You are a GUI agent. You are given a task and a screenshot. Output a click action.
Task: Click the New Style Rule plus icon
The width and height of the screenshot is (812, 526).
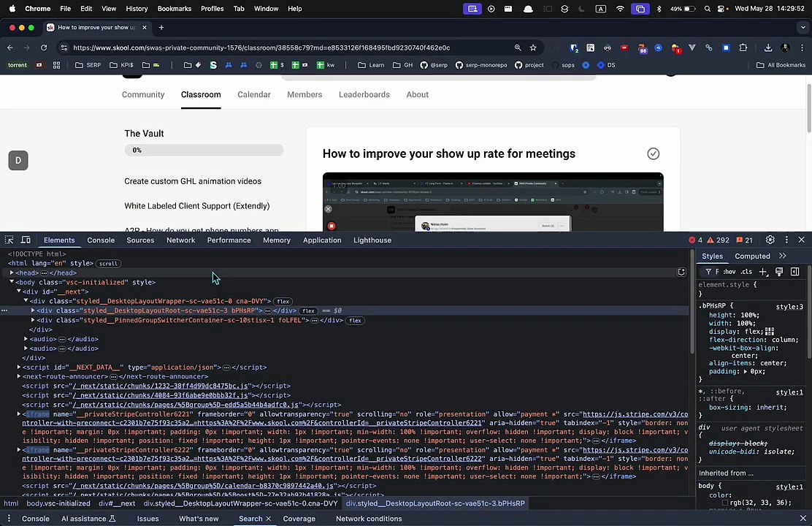pyautogui.click(x=763, y=272)
